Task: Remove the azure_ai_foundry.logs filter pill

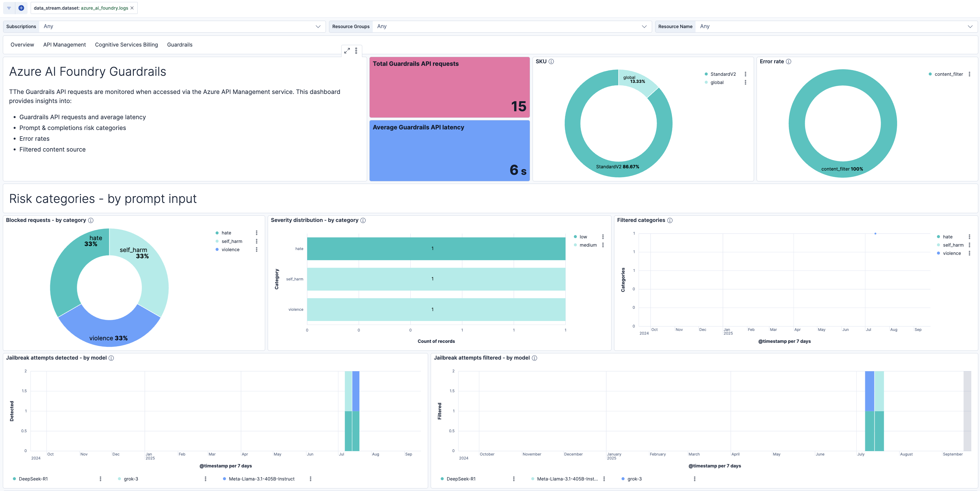Action: coord(132,8)
